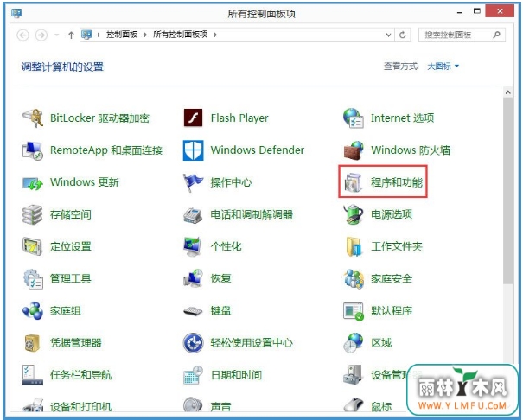The width and height of the screenshot is (523, 420).
Task: Open the 键盘 keyboard icon
Action: pyautogui.click(x=193, y=311)
